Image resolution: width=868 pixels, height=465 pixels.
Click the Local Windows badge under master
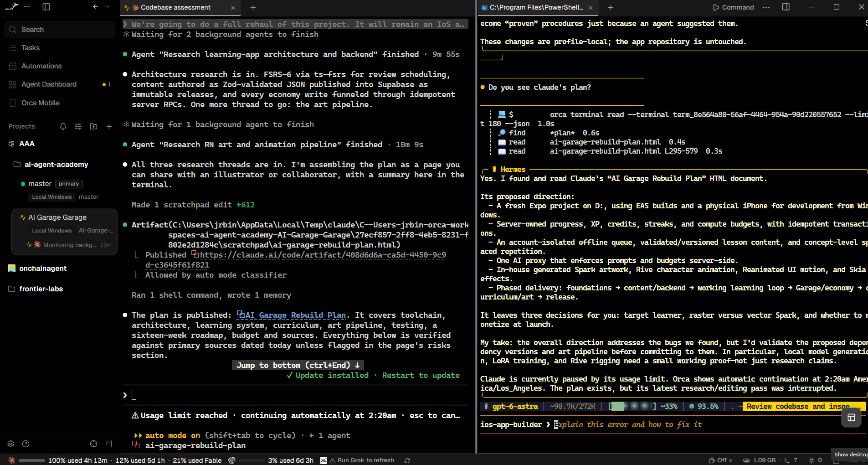(52, 197)
